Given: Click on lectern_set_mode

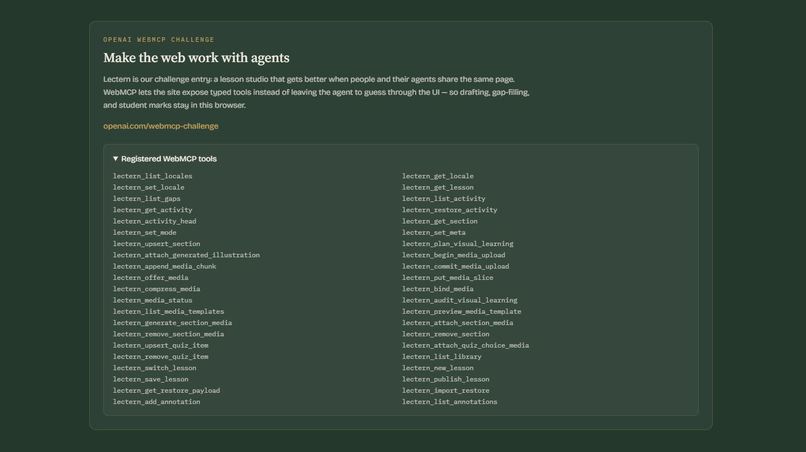Looking at the screenshot, I should 144,232.
